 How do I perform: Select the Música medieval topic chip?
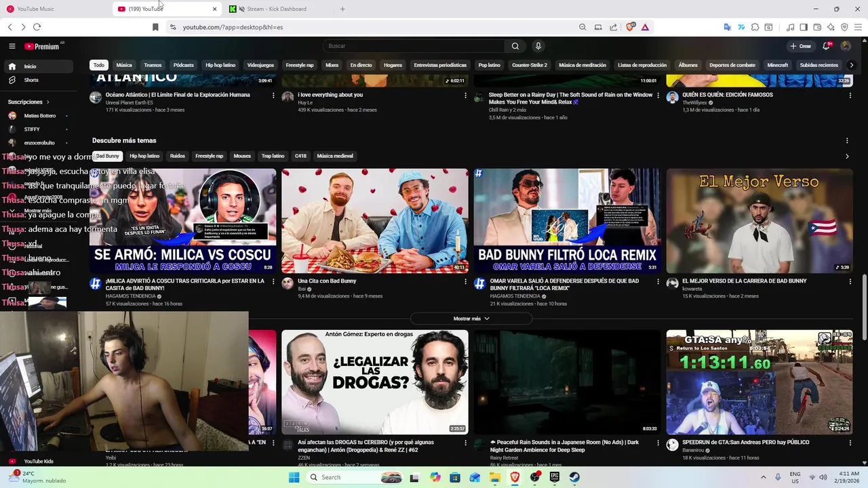tap(335, 156)
